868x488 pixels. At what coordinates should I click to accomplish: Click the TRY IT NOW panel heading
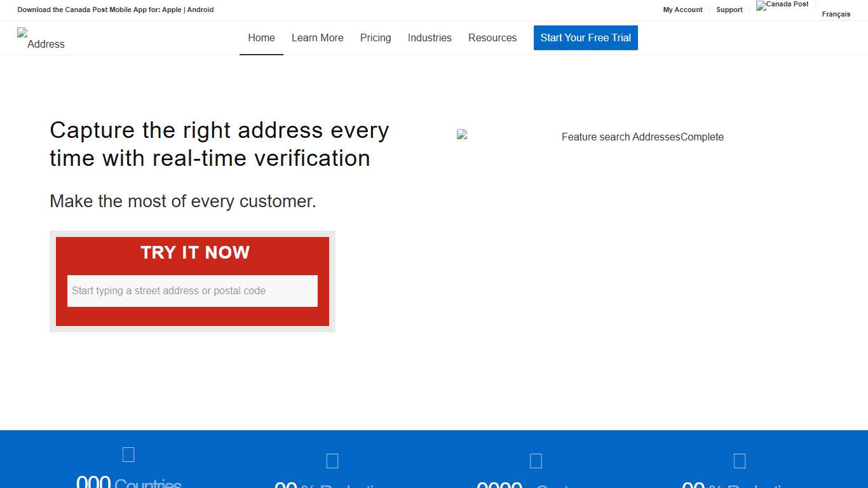click(x=194, y=252)
